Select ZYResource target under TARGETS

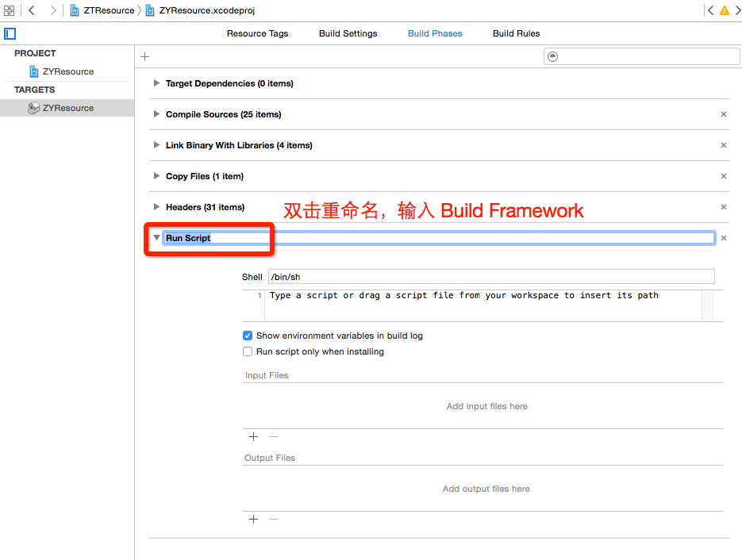[x=67, y=108]
